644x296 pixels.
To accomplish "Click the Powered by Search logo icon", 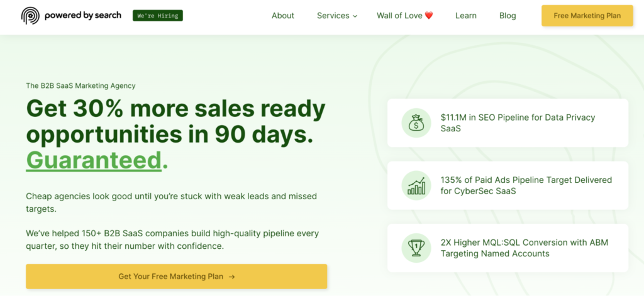I will 30,16.
